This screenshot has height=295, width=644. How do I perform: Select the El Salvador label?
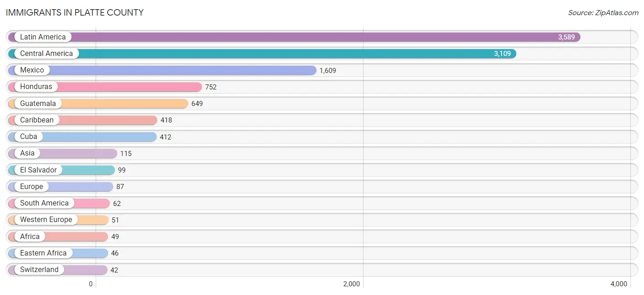tap(38, 170)
